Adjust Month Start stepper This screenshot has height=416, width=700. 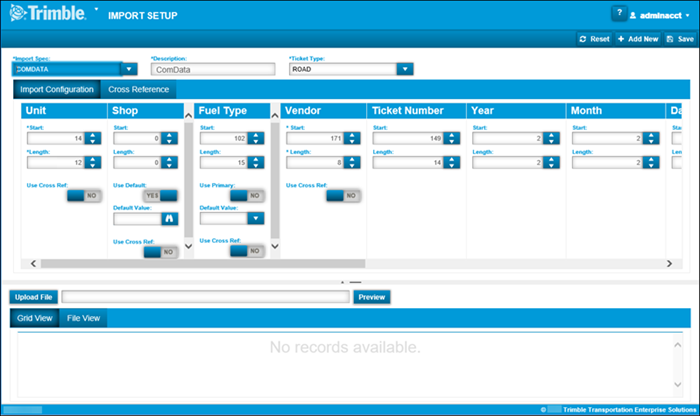click(651, 138)
